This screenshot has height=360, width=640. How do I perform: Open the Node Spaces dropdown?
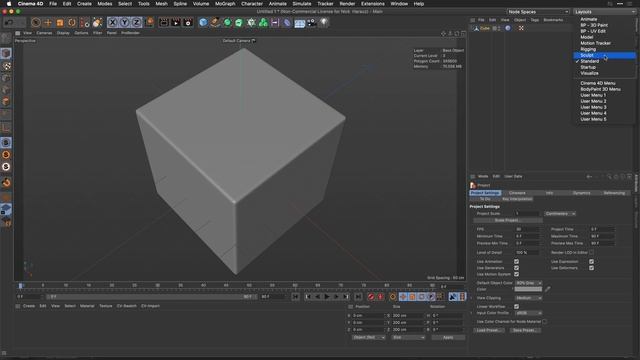(x=538, y=12)
